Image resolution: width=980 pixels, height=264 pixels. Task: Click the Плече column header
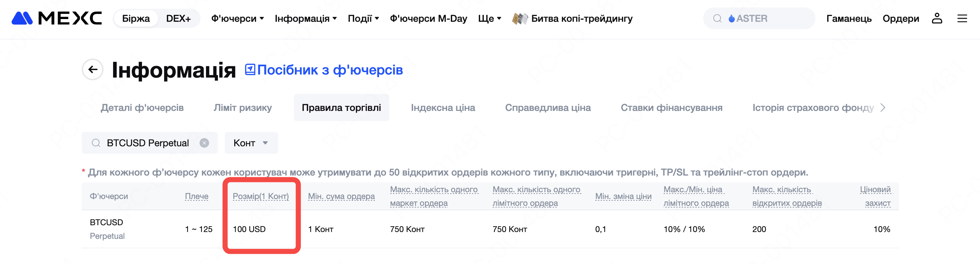(196, 196)
